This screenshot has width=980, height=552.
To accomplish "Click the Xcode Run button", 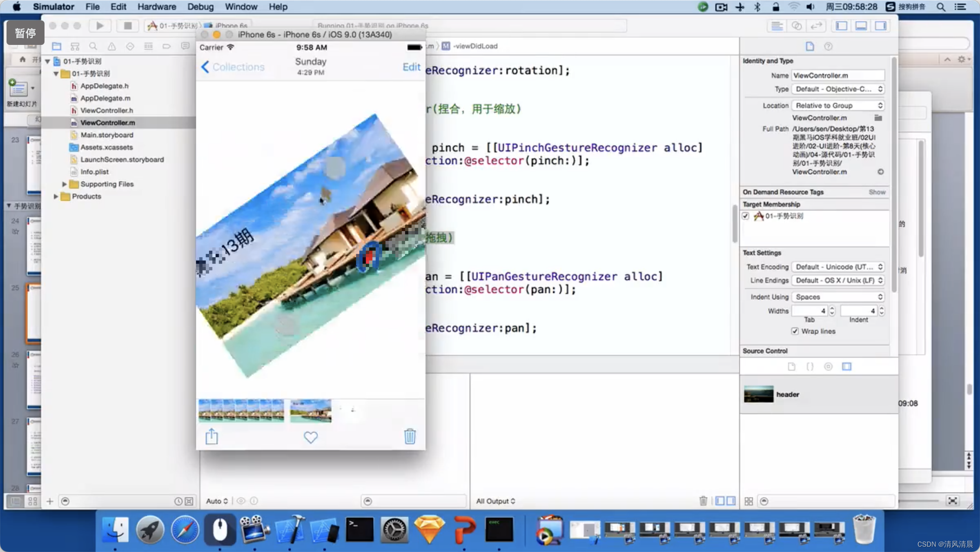I will point(100,26).
